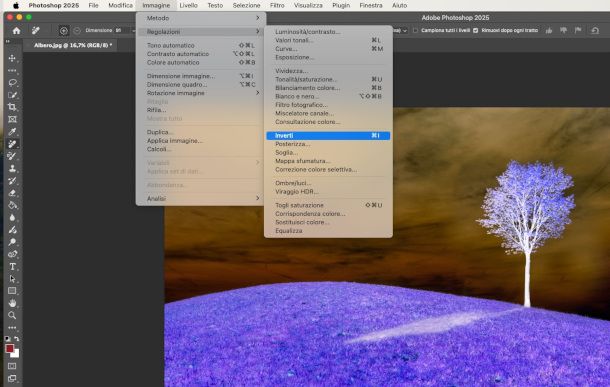
Task: Select the Frame tool
Action: click(x=12, y=119)
